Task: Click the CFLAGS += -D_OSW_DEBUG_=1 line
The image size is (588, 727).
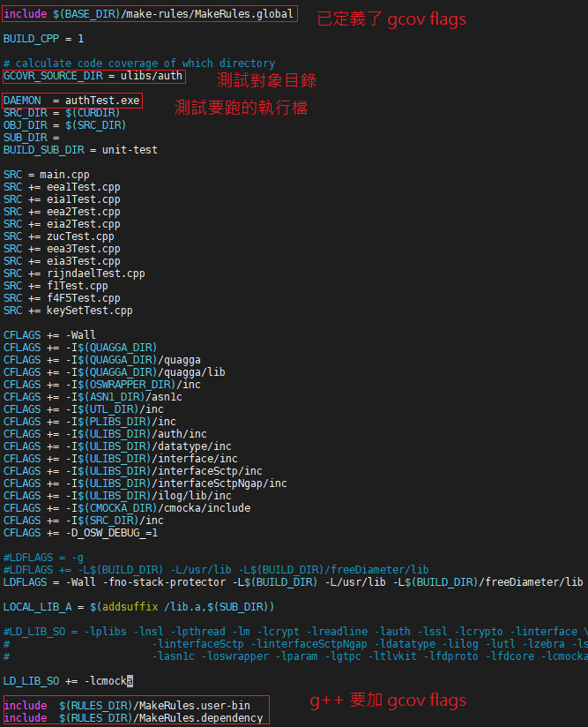Action: (80, 533)
